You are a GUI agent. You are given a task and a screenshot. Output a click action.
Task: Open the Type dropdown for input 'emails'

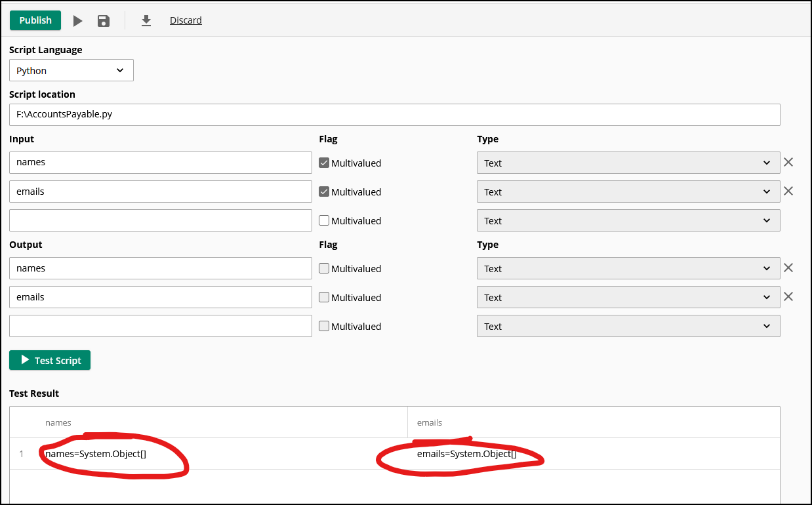(628, 192)
